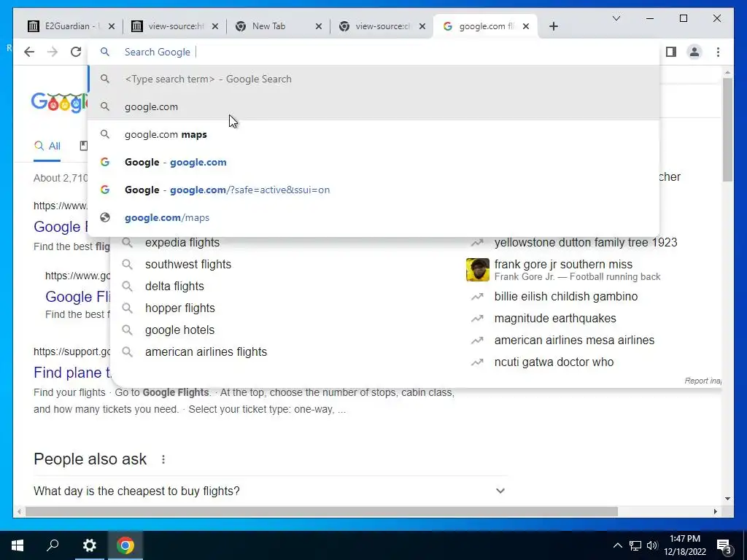Close the New Tab tab
The width and height of the screenshot is (747, 560).
point(319,26)
